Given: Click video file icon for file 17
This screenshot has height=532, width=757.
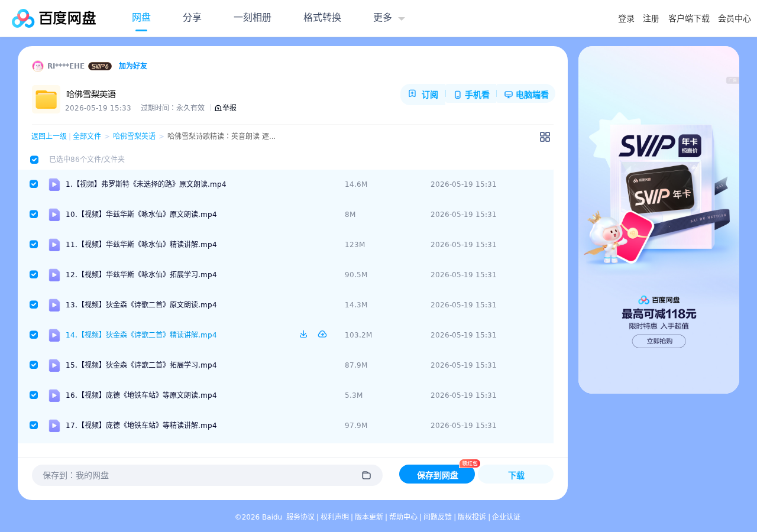Looking at the screenshot, I should click(54, 426).
